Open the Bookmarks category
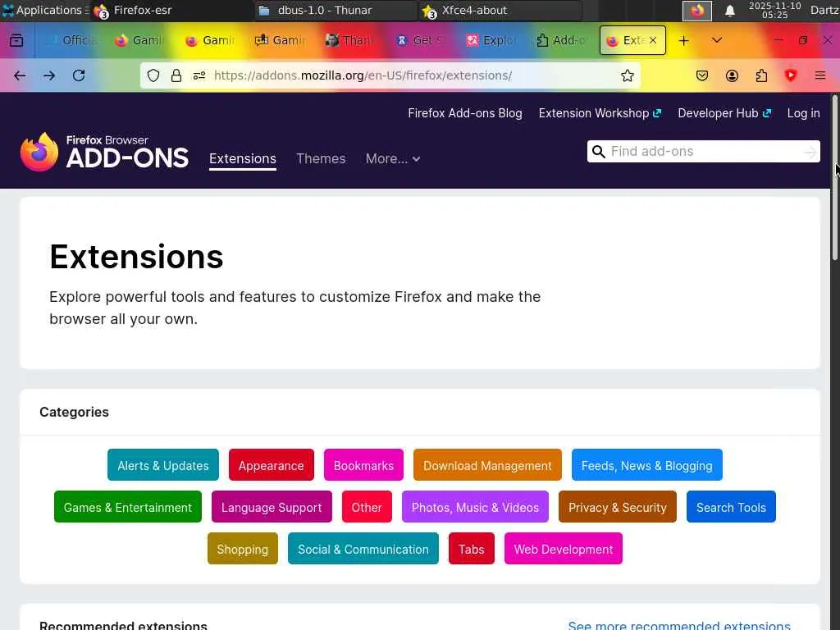This screenshot has height=630, width=840. pyautogui.click(x=363, y=465)
